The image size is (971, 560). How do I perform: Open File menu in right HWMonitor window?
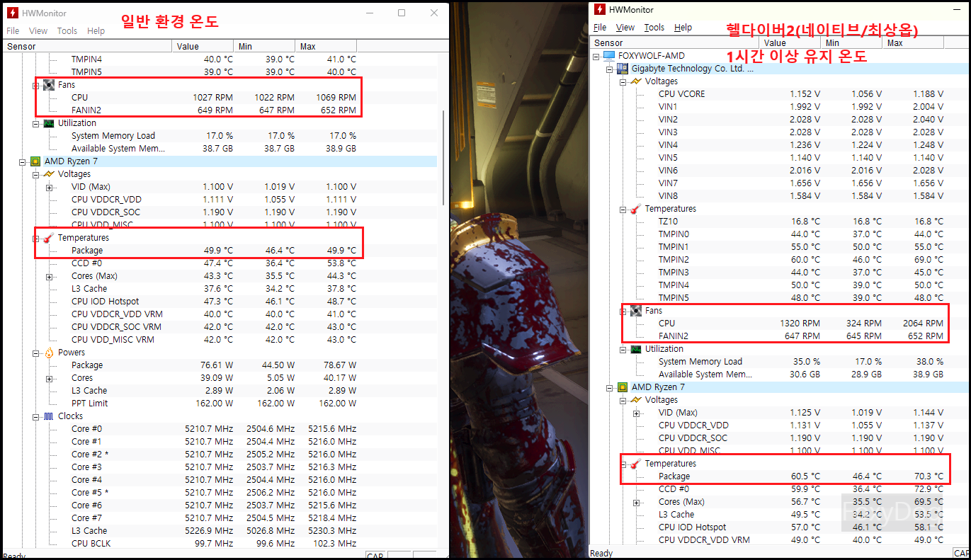pos(600,28)
